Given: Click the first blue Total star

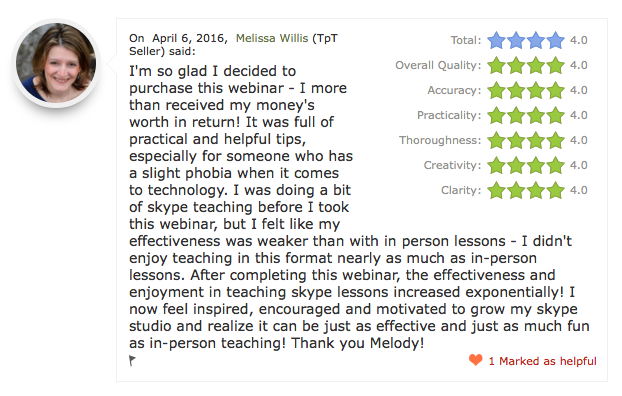Looking at the screenshot, I should (496, 40).
